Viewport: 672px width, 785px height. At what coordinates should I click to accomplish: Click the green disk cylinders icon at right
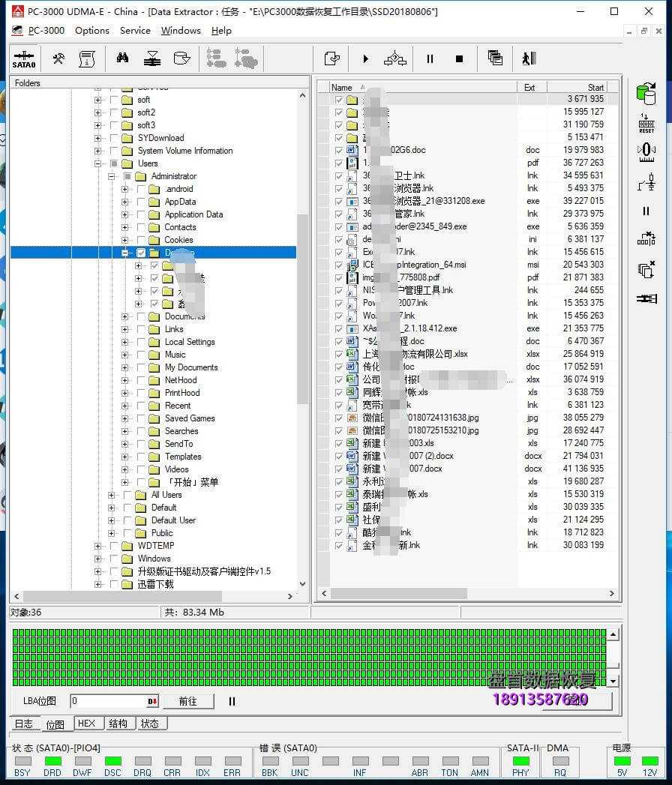coord(646,93)
